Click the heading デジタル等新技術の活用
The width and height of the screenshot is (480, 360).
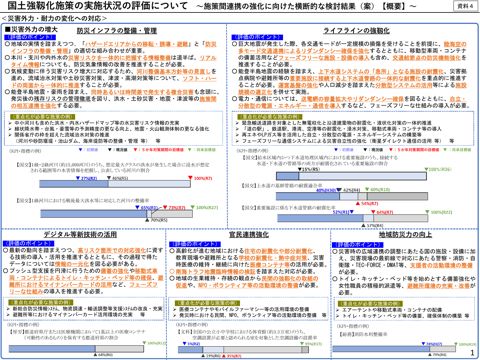point(80,234)
